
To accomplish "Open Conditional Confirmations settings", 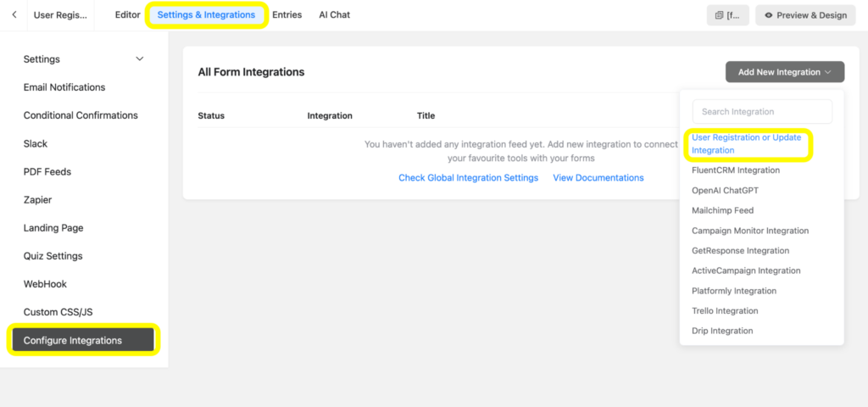I will coord(81,115).
